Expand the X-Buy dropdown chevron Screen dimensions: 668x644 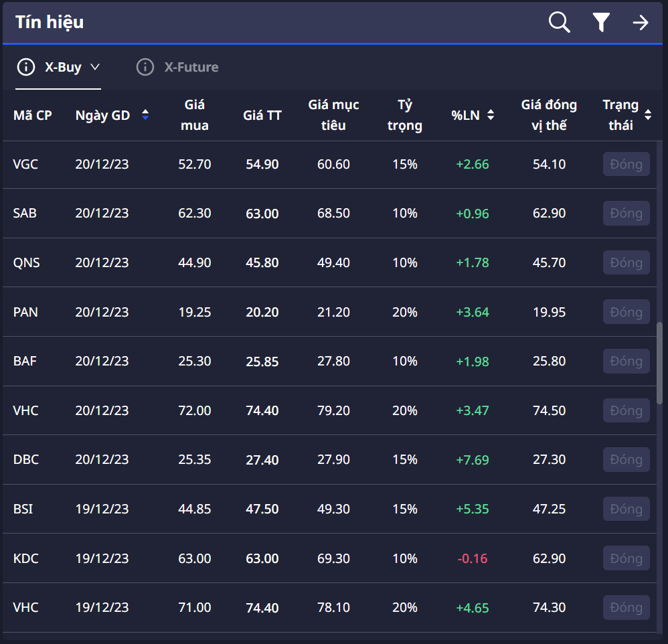click(94, 67)
